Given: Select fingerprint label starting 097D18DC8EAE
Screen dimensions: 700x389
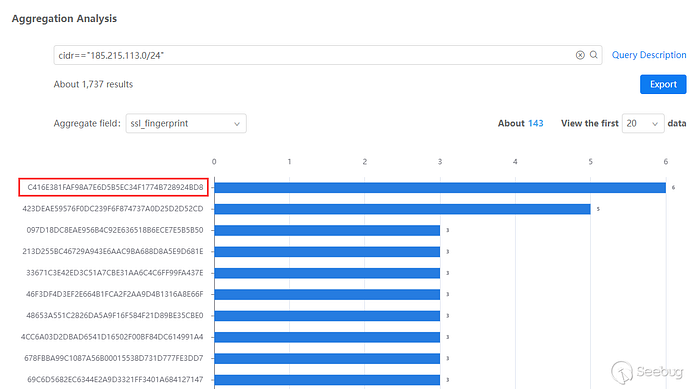Looking at the screenshot, I should 115,230.
